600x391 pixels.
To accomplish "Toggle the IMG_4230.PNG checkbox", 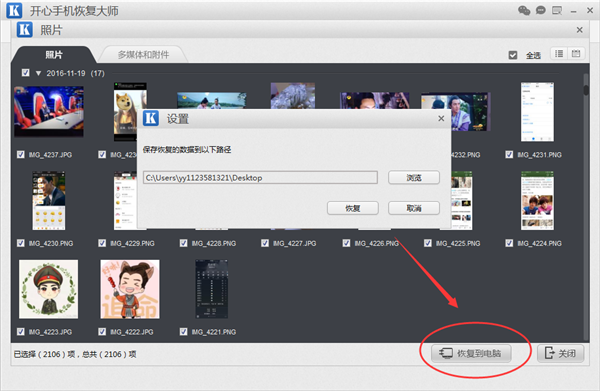I will point(21,243).
